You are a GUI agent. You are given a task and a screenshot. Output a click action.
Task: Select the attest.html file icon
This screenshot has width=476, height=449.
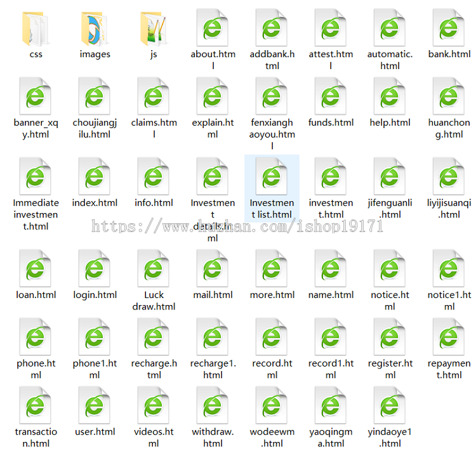pos(330,28)
